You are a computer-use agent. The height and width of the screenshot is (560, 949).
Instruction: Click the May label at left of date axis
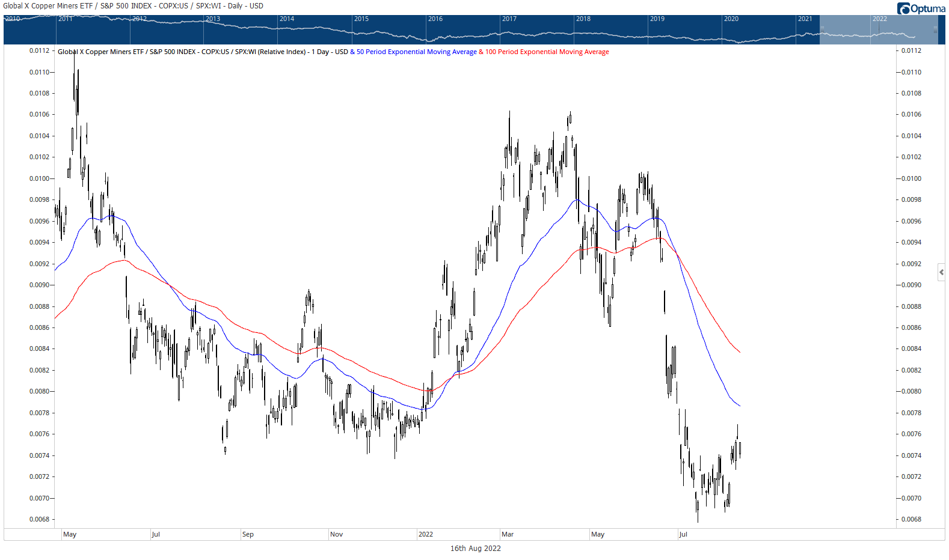pyautogui.click(x=70, y=534)
